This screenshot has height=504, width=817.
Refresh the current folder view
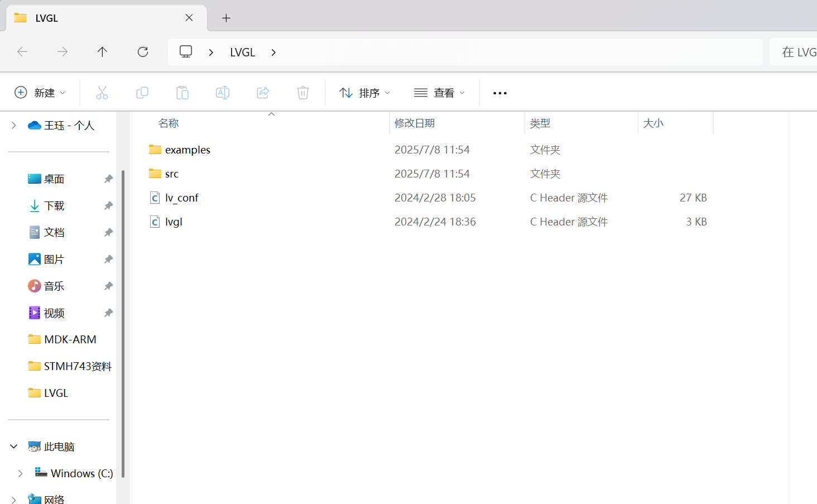pyautogui.click(x=142, y=51)
